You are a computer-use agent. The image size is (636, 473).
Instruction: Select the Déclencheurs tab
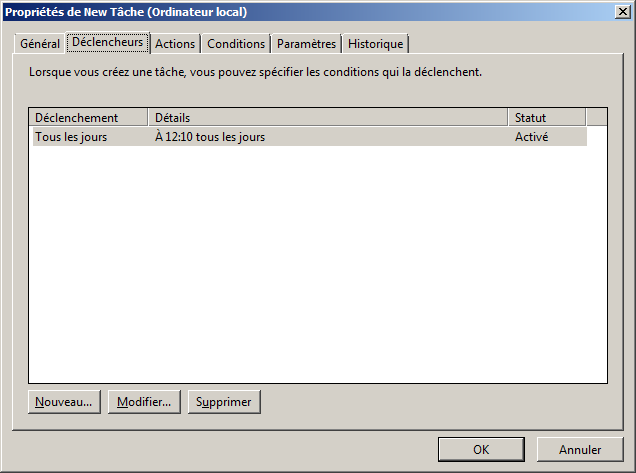(107, 42)
